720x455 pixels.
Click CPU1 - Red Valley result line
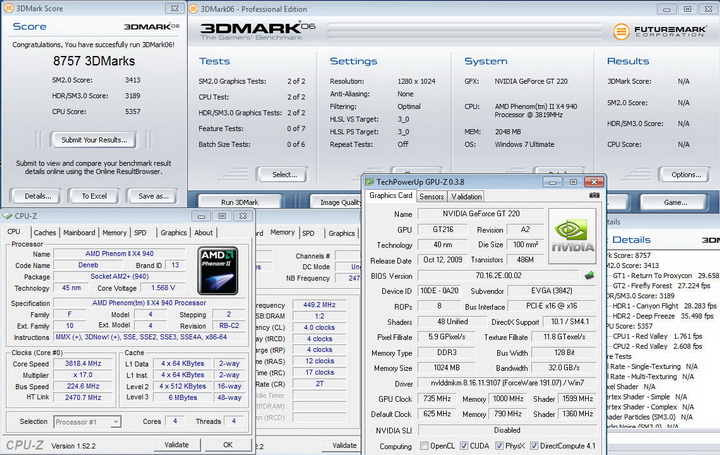coord(657,336)
